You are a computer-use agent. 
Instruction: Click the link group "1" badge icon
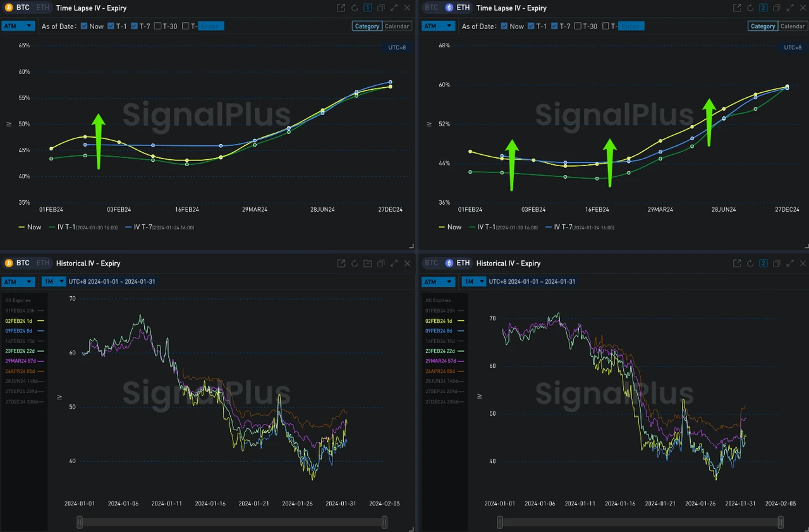[x=367, y=8]
